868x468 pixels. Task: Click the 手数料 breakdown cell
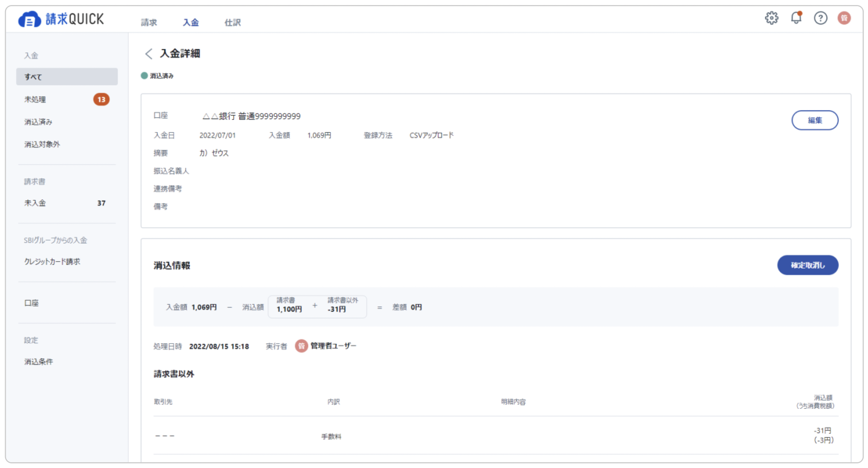pyautogui.click(x=331, y=437)
